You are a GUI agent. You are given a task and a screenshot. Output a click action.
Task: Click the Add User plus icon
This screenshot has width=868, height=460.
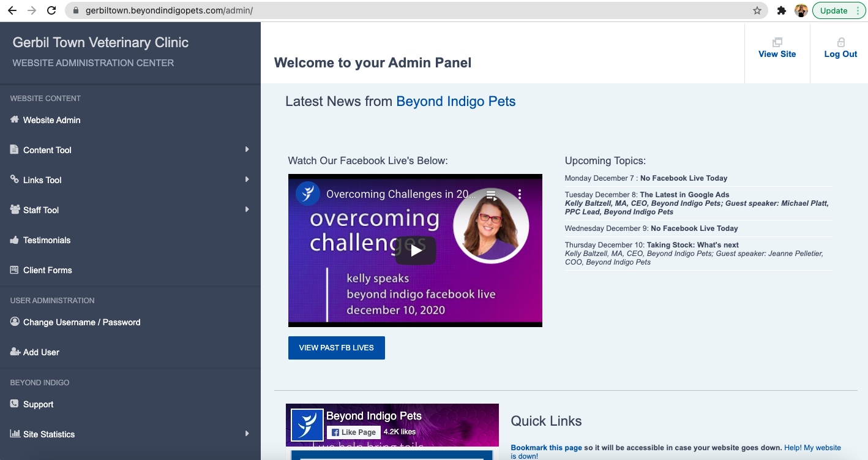click(15, 352)
